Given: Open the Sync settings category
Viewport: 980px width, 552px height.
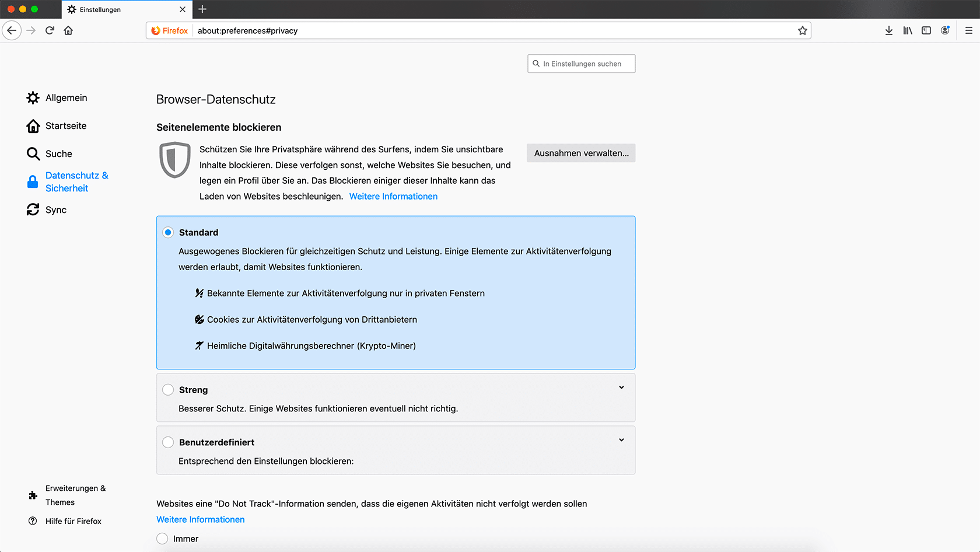Looking at the screenshot, I should (x=55, y=210).
